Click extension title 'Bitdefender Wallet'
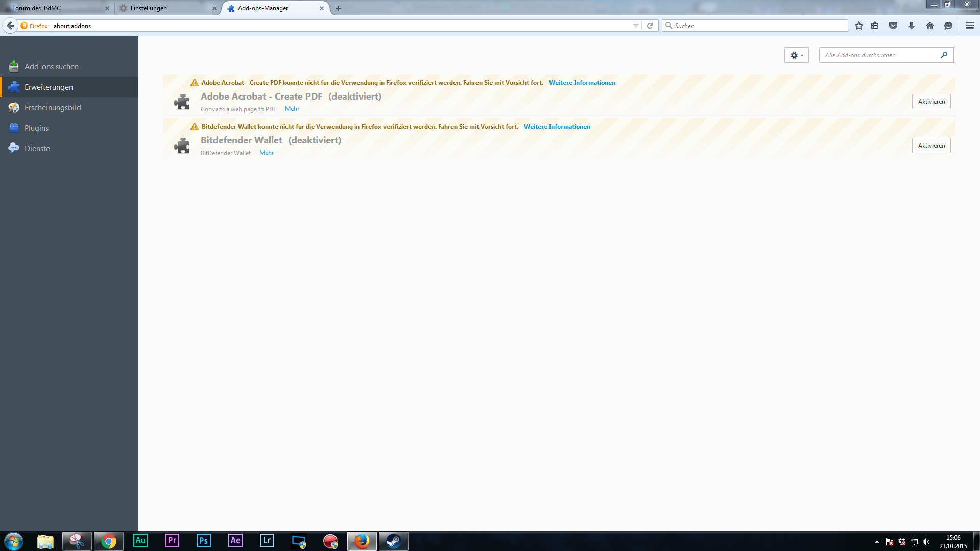 [x=242, y=140]
